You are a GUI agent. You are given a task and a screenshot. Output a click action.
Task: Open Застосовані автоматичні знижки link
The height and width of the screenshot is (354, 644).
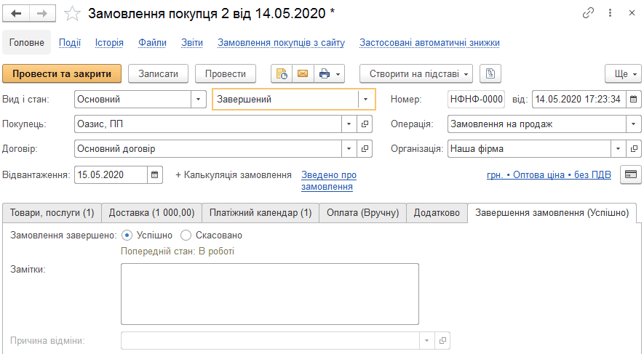[429, 43]
